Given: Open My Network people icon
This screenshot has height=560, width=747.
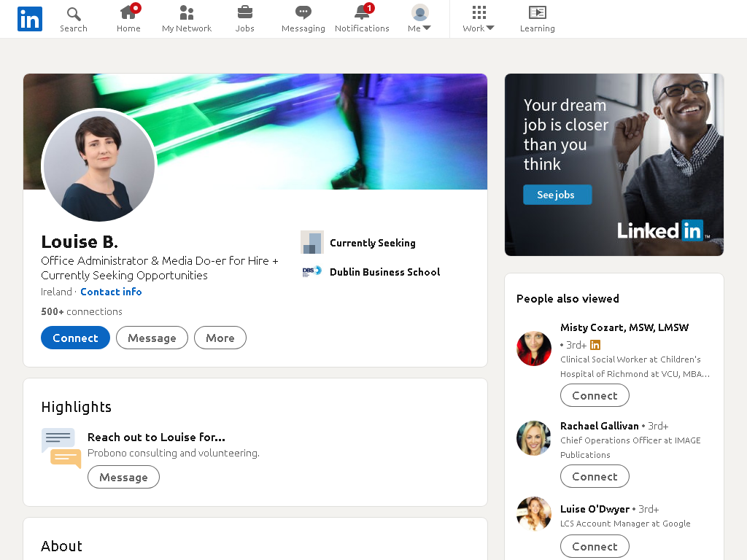Looking at the screenshot, I should point(186,12).
